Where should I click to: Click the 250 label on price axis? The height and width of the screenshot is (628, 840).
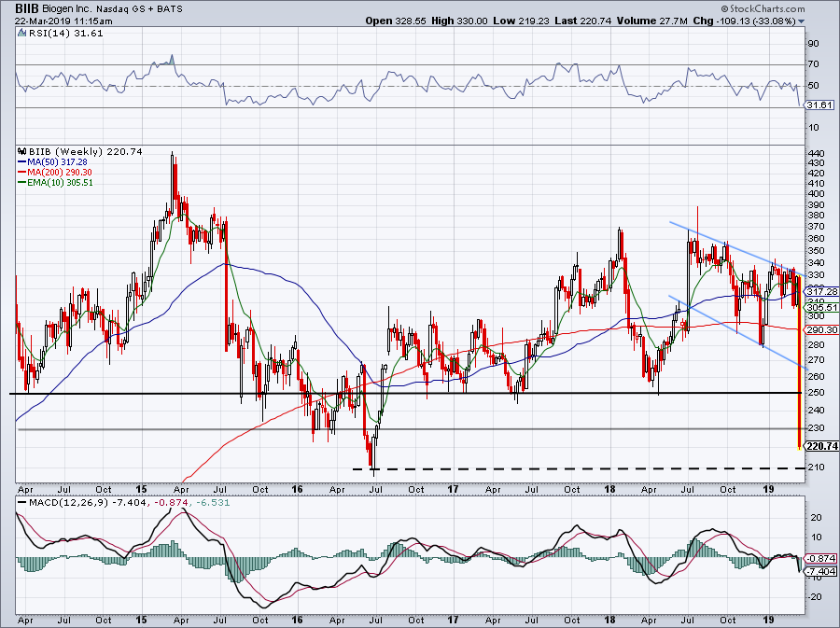pyautogui.click(x=816, y=393)
